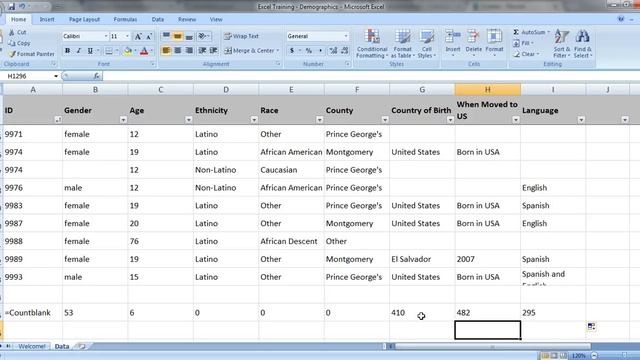The width and height of the screenshot is (640, 360).
Task: Click Decrease Decimal icon
Action: 345,51
